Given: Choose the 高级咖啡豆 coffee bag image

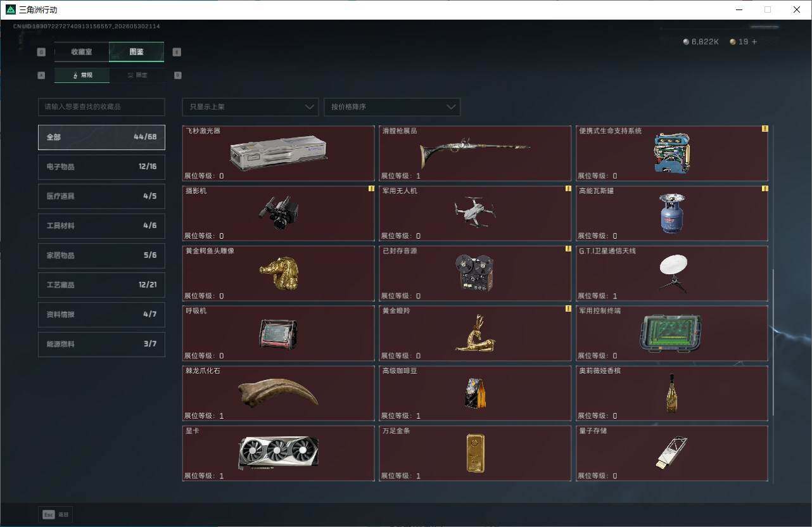Looking at the screenshot, I should click(475, 393).
